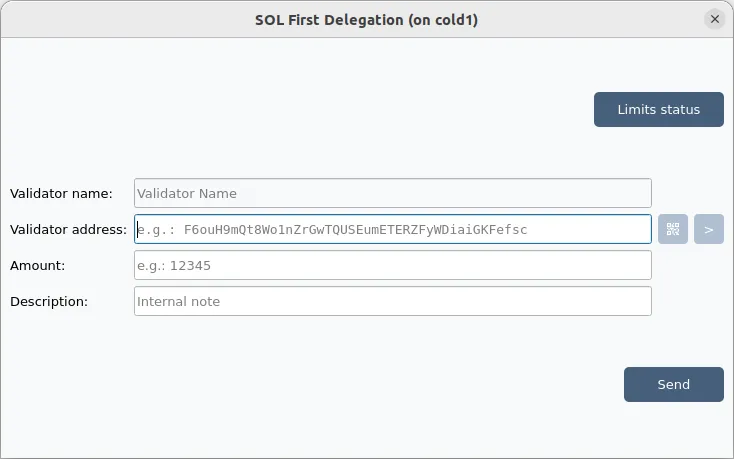This screenshot has height=459, width=734.
Task: Scan validator address with the QR code icon
Action: pos(673,229)
